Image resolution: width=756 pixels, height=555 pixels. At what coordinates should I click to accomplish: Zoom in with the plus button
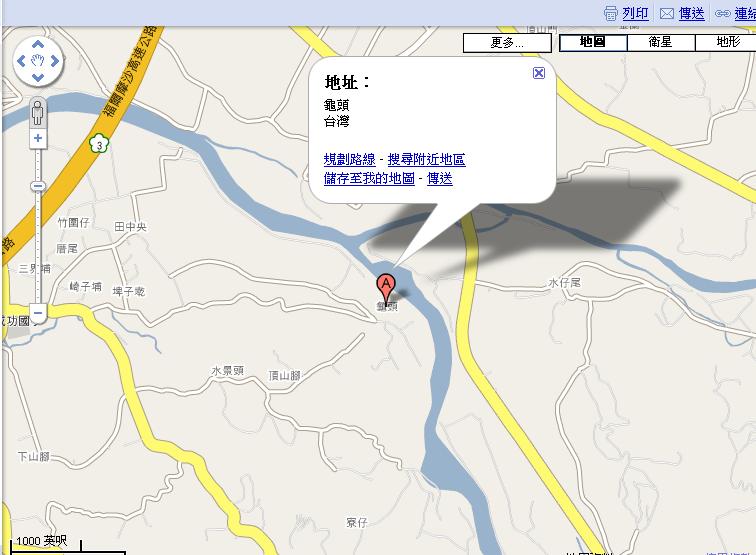pyautogui.click(x=38, y=138)
